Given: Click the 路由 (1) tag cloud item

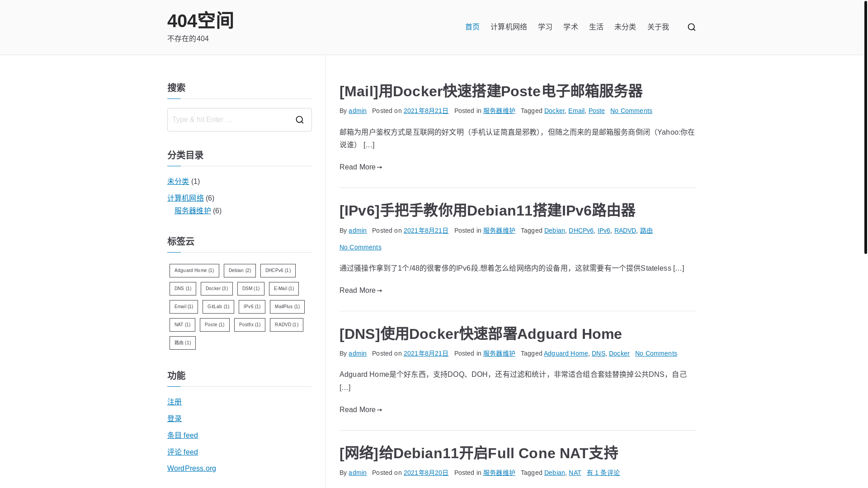Looking at the screenshot, I should click(x=183, y=343).
